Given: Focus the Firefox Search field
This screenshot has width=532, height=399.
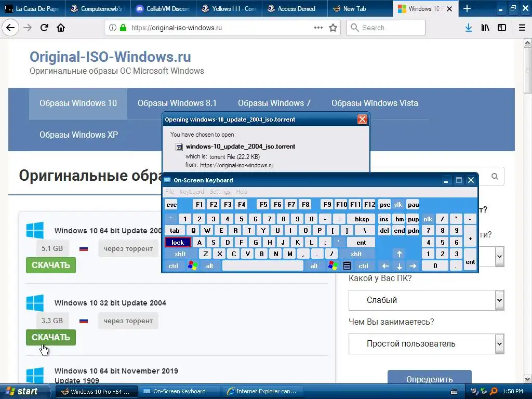Looking at the screenshot, I should (x=386, y=28).
